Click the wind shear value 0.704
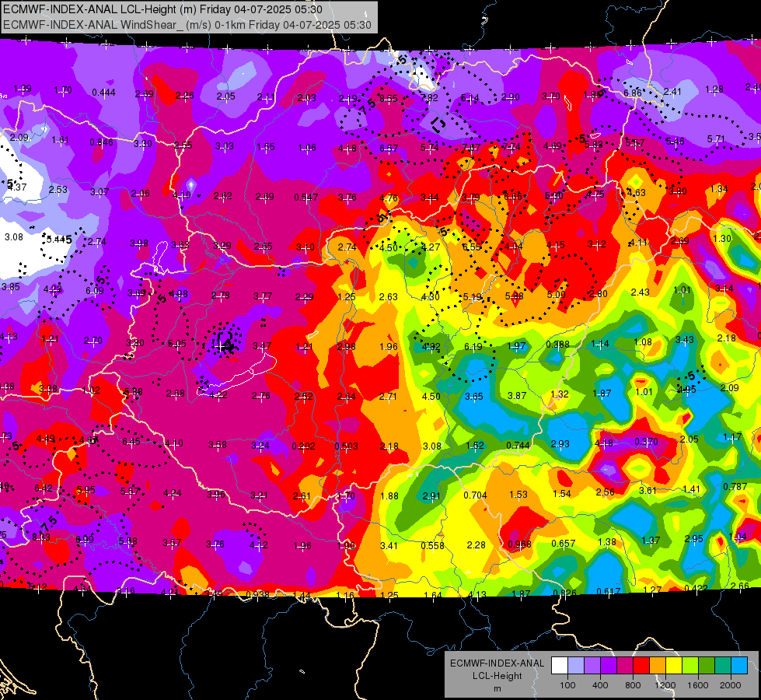 pyautogui.click(x=475, y=495)
